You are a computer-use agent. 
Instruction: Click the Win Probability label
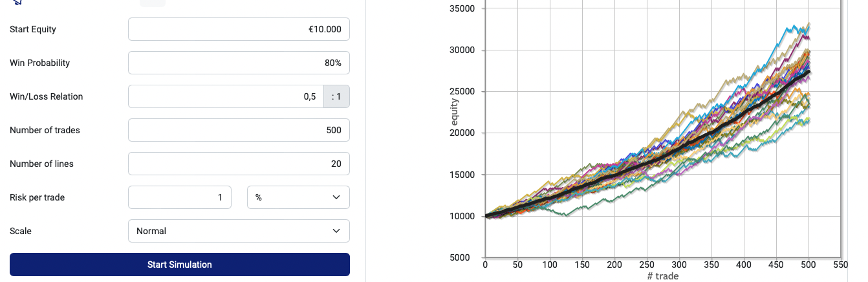point(39,63)
